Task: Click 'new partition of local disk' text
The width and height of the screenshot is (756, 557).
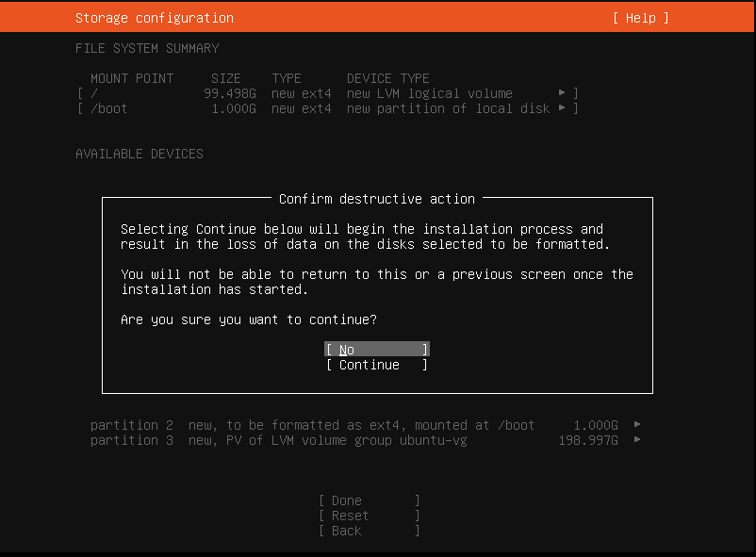Action: pos(448,108)
